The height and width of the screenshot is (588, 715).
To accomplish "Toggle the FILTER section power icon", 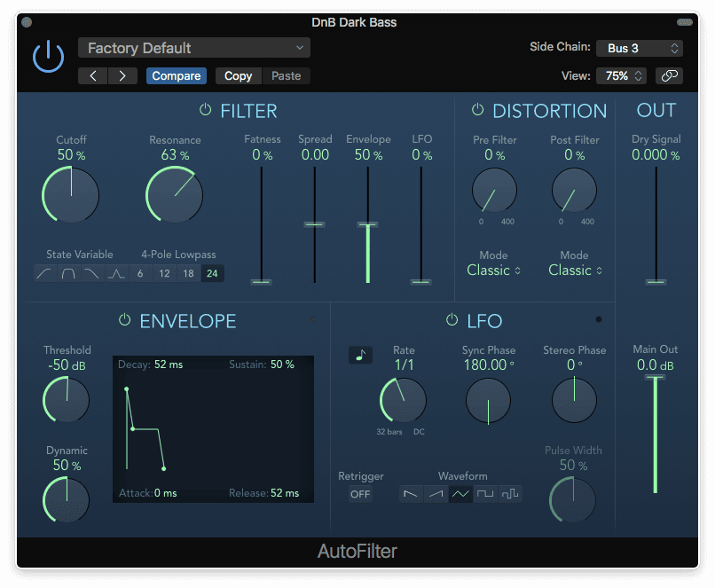I will [205, 110].
